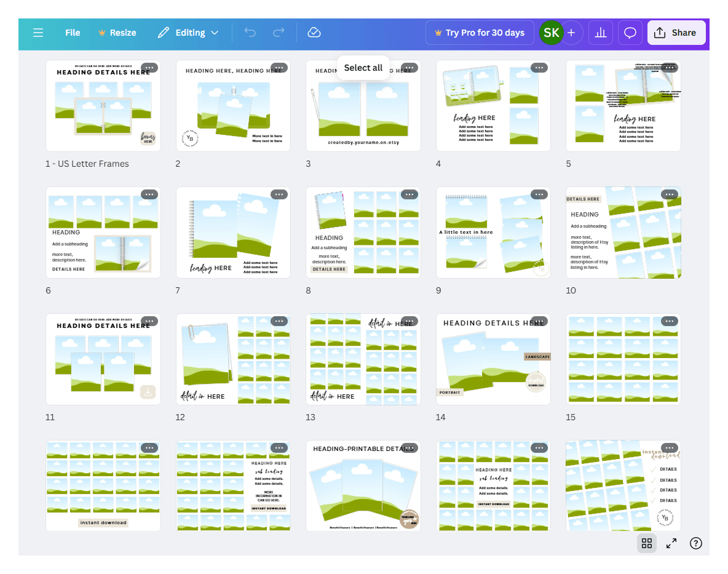Viewport: 728px width, 574px height.
Task: Open more options for page 5
Action: coord(670,68)
